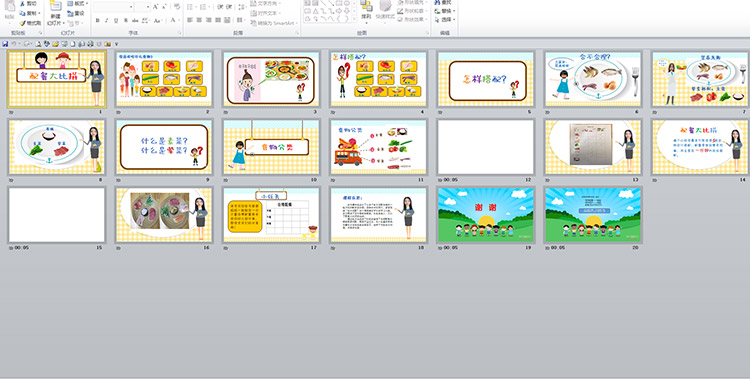750x379 pixels.
Task: Click the Paste clipboard icon
Action: point(10,7)
